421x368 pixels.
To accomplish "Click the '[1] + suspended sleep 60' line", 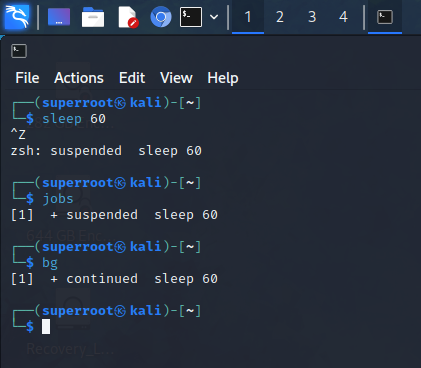I will (x=114, y=215).
